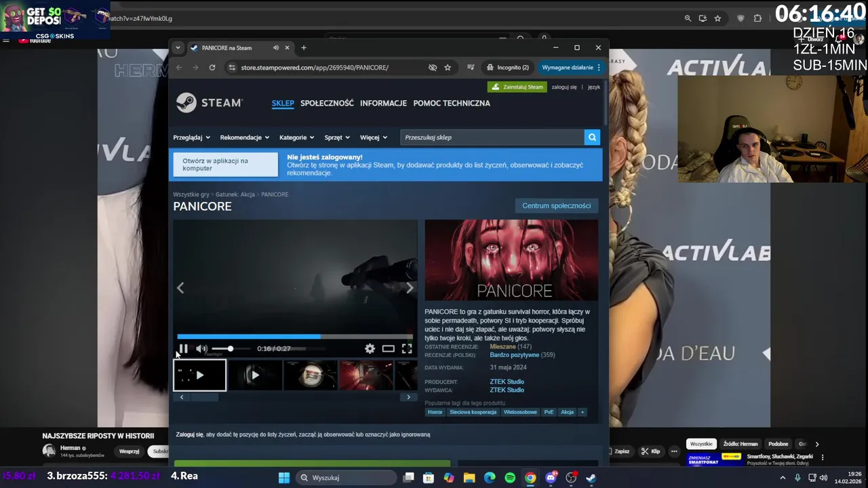Select the Wieloosobowe tag
The image size is (868, 488).
[x=520, y=412]
